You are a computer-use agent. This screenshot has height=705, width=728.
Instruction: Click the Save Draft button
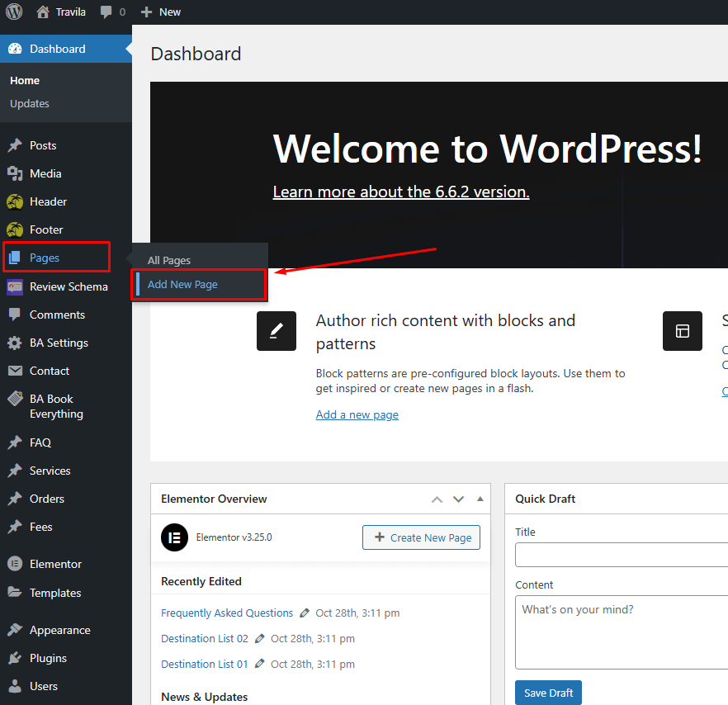[548, 693]
